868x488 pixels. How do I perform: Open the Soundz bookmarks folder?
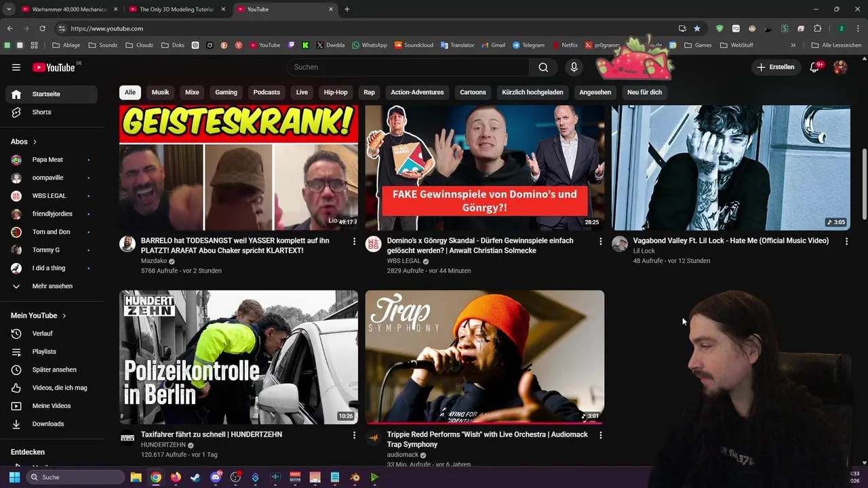coord(103,45)
